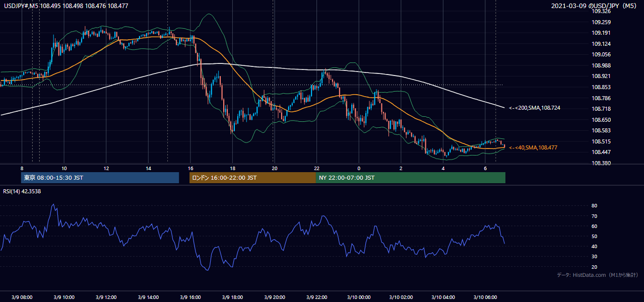Click the 3/9 20:00 time axis label
This screenshot has width=644, height=302.
(x=275, y=297)
